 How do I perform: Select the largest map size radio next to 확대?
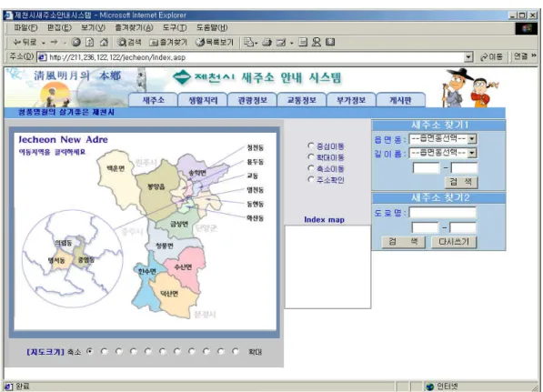(x=236, y=351)
